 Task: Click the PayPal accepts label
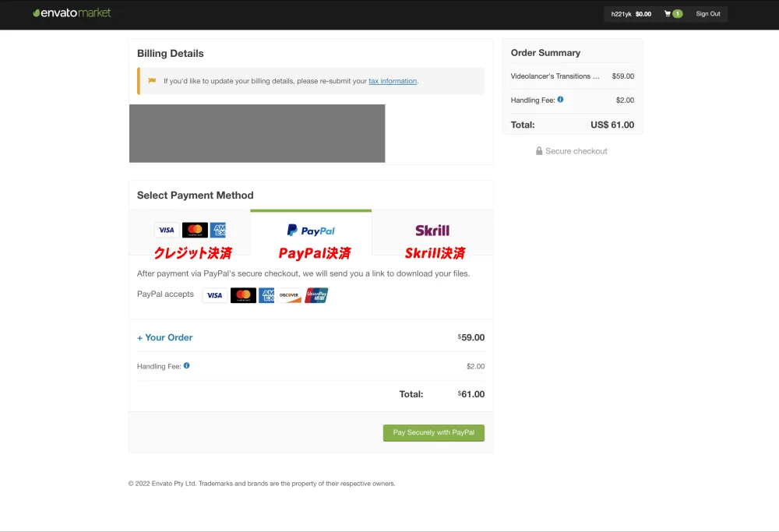pyautogui.click(x=165, y=294)
